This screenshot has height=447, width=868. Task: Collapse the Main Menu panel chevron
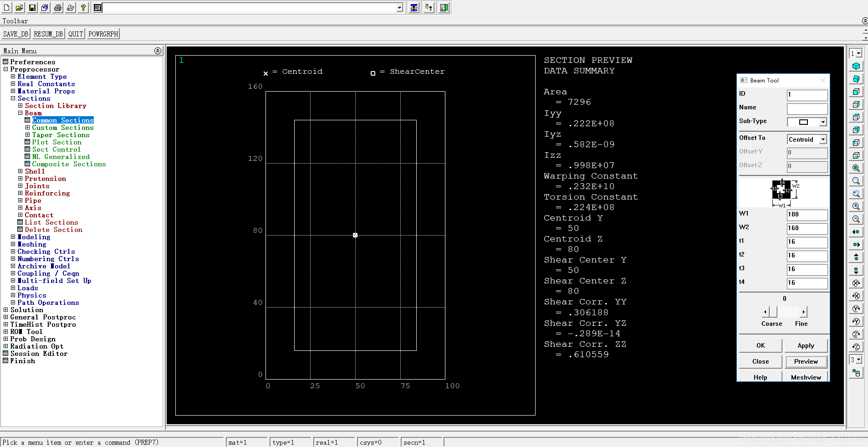tap(158, 51)
